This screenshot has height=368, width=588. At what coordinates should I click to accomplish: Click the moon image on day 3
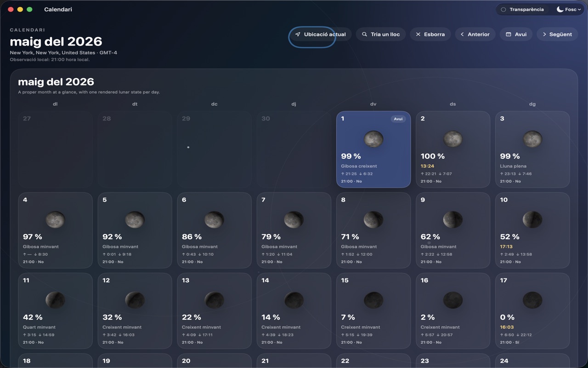click(x=532, y=139)
